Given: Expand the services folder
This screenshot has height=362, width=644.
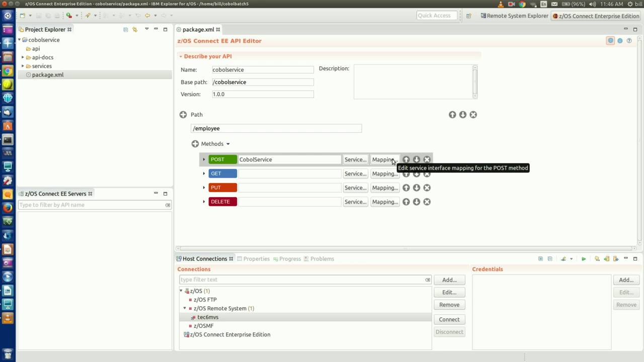Looking at the screenshot, I should [x=23, y=66].
